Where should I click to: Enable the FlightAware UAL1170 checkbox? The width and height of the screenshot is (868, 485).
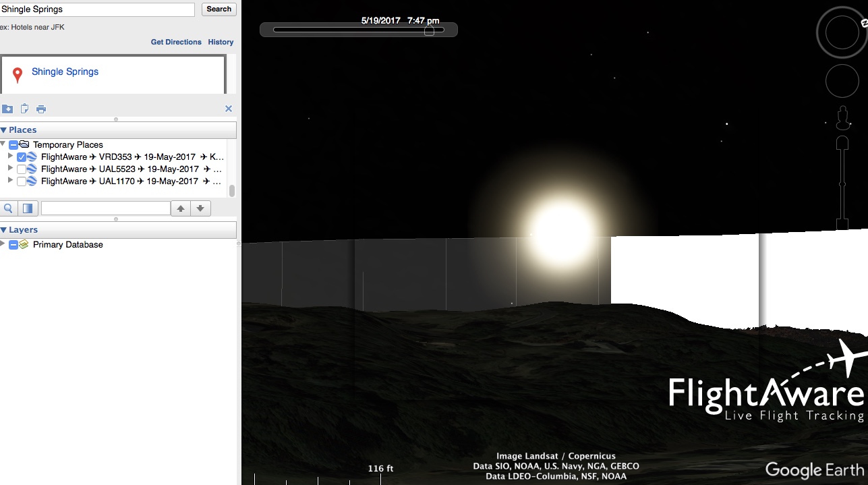(22, 181)
